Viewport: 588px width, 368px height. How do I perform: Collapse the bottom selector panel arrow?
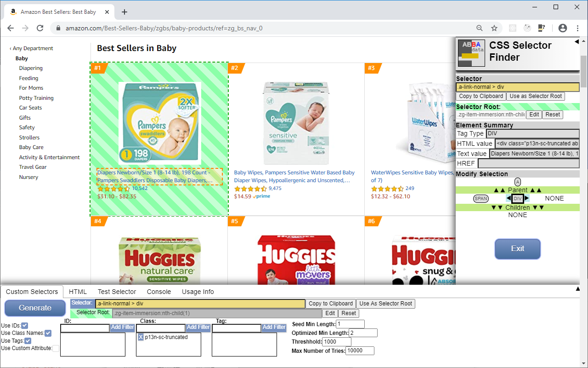tap(578, 289)
